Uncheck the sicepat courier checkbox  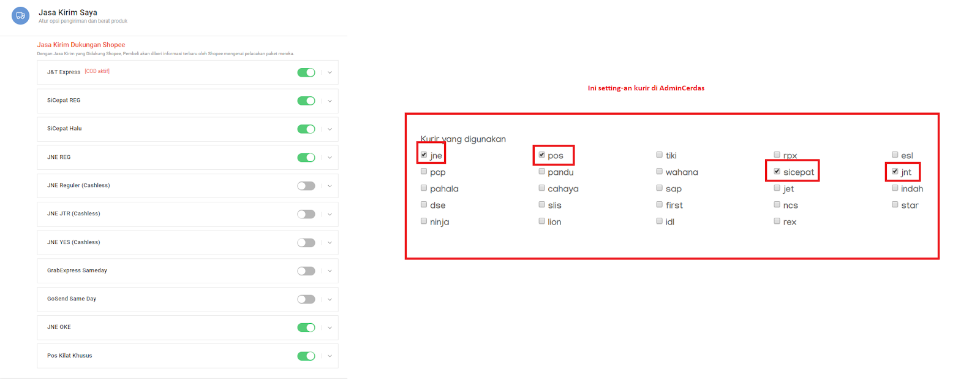777,171
